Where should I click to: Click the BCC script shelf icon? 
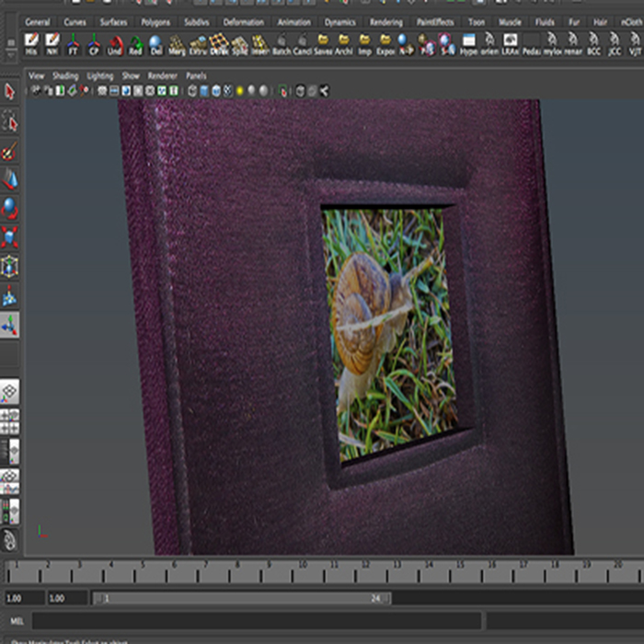(x=593, y=44)
